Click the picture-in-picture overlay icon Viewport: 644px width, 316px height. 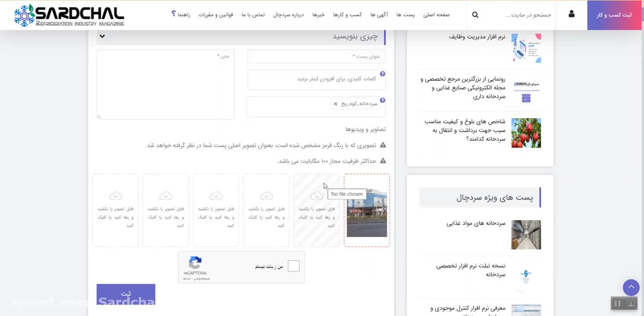(x=630, y=303)
